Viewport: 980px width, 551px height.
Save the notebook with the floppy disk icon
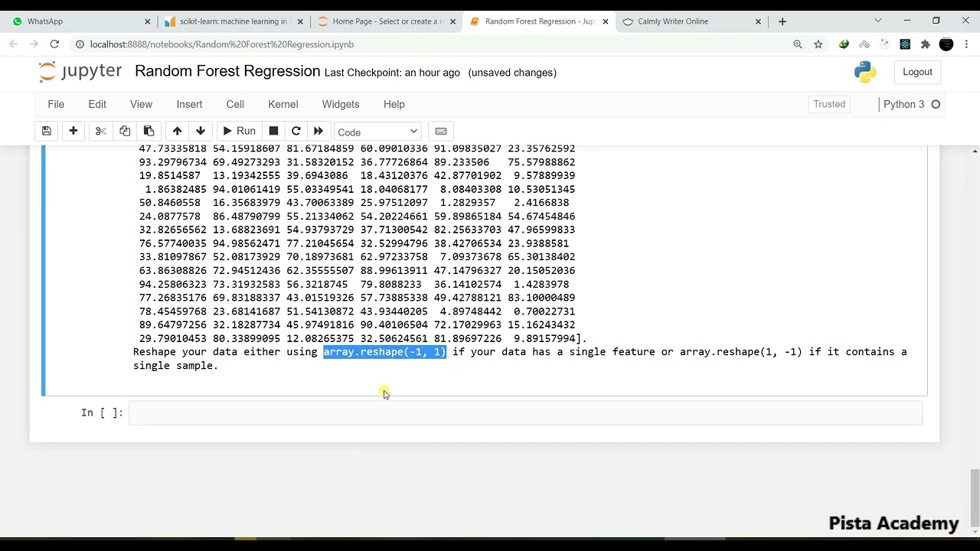point(47,131)
